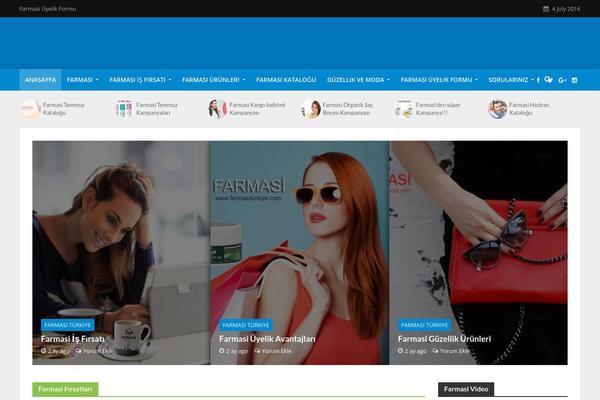The width and height of the screenshot is (600, 400).
Task: Open Farmasi'den süper Kampanya thumbnail
Action: 403,109
